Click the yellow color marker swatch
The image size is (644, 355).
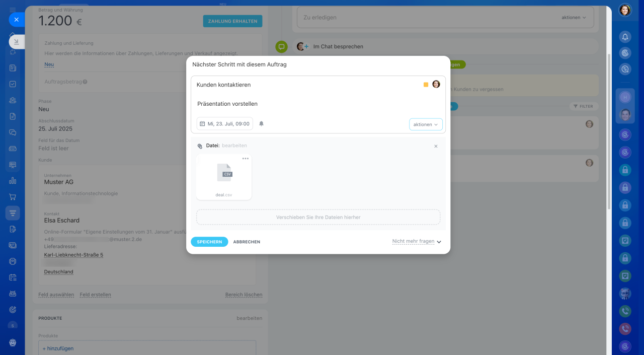point(426,85)
